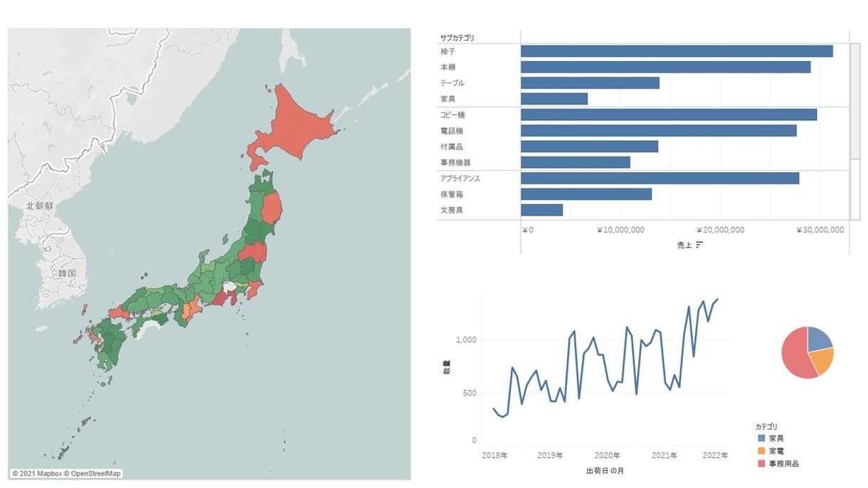Click the 文房具 bar
Image resolution: width=868 pixels, height=488 pixels.
(541, 210)
